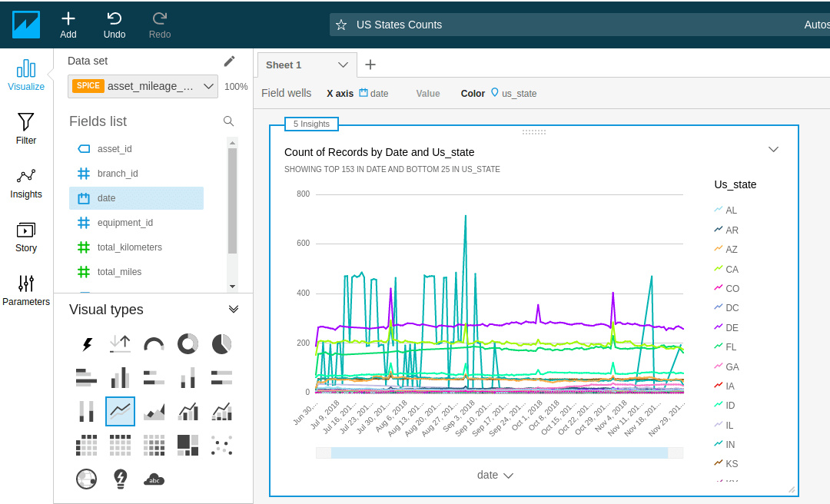Viewport: 830px width, 504px height.
Task: Search the fields list with magnifier icon
Action: coord(228,121)
